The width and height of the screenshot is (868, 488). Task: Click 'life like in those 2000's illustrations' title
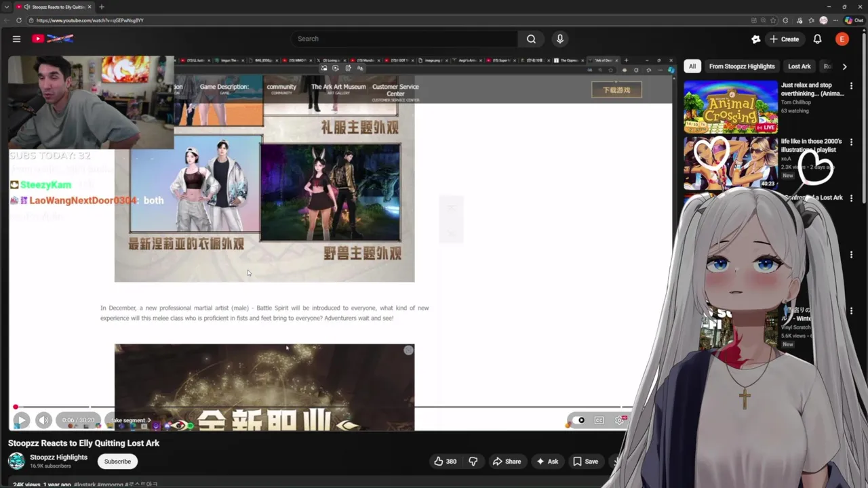click(812, 146)
